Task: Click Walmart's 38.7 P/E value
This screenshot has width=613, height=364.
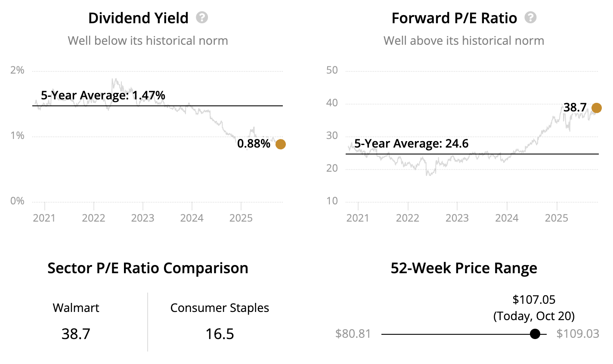Action: click(76, 334)
